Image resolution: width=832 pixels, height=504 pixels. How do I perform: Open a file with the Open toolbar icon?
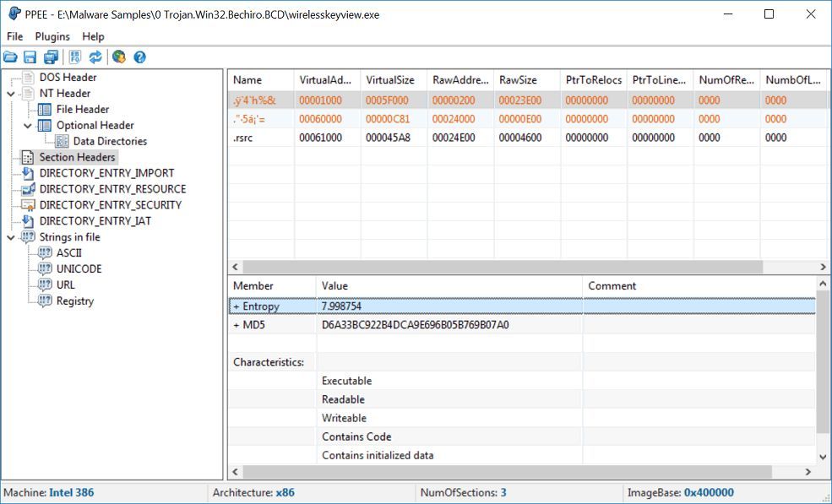click(11, 57)
